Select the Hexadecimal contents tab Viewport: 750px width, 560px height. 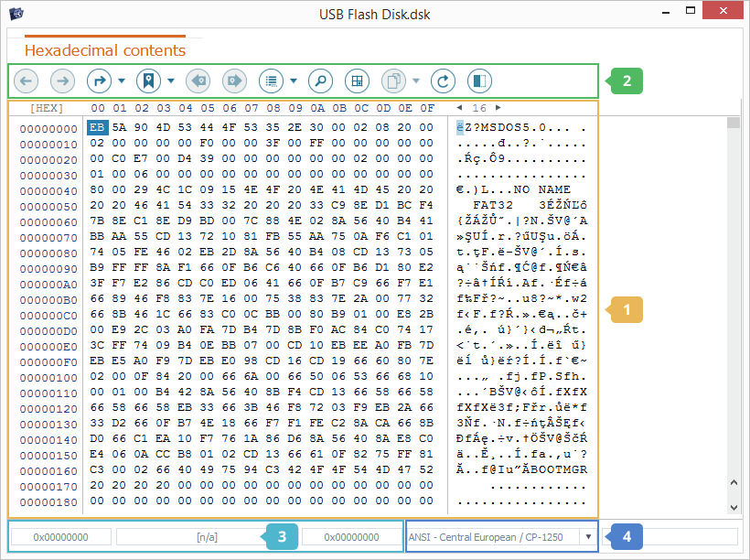click(105, 50)
